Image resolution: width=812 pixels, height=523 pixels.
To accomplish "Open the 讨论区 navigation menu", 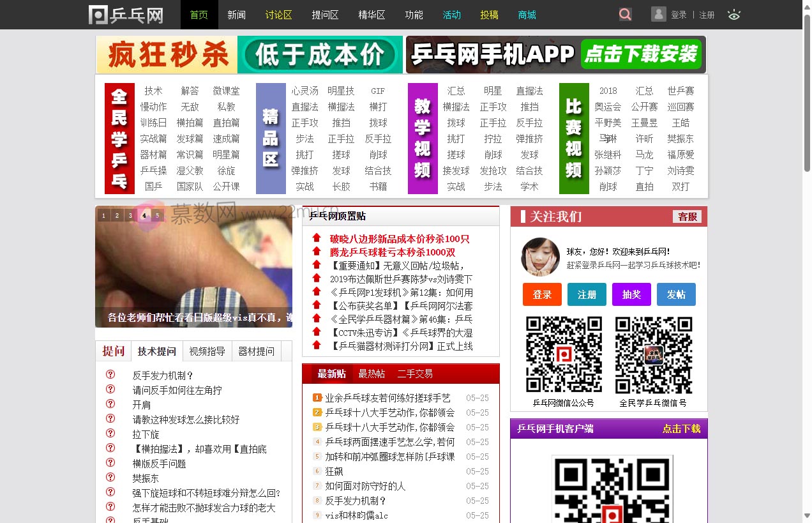I will [278, 15].
